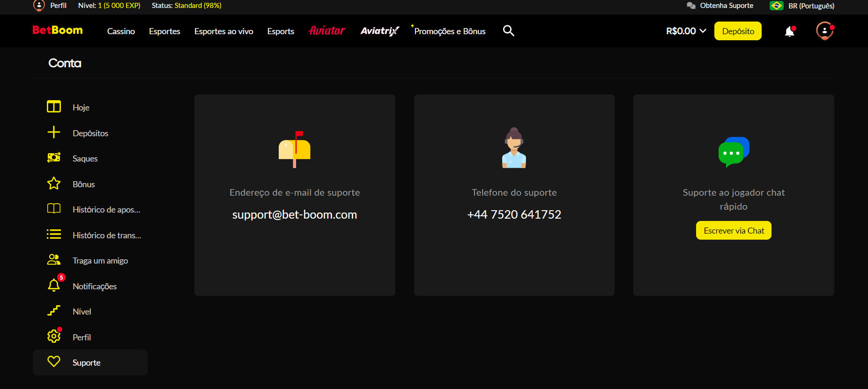This screenshot has width=868, height=389.
Task: Open Promoções e Bônus
Action: point(450,31)
